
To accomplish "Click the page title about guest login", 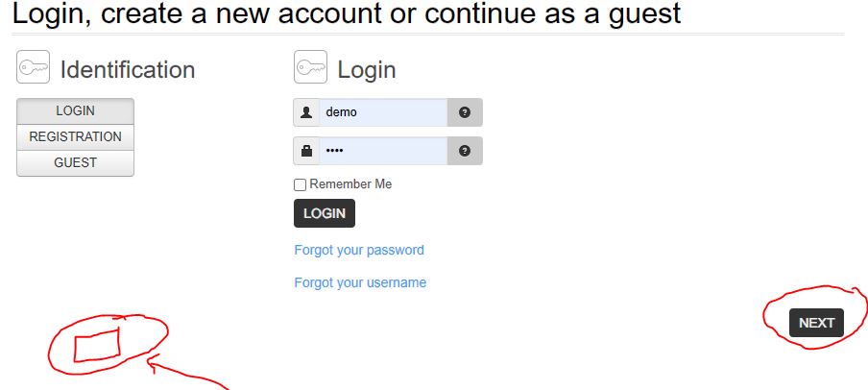I will click(x=347, y=14).
